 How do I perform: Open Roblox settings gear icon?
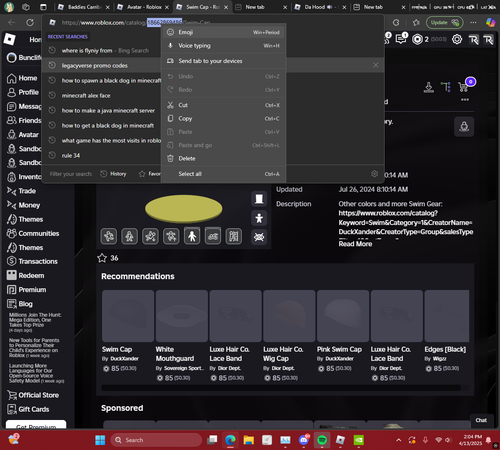(x=457, y=39)
